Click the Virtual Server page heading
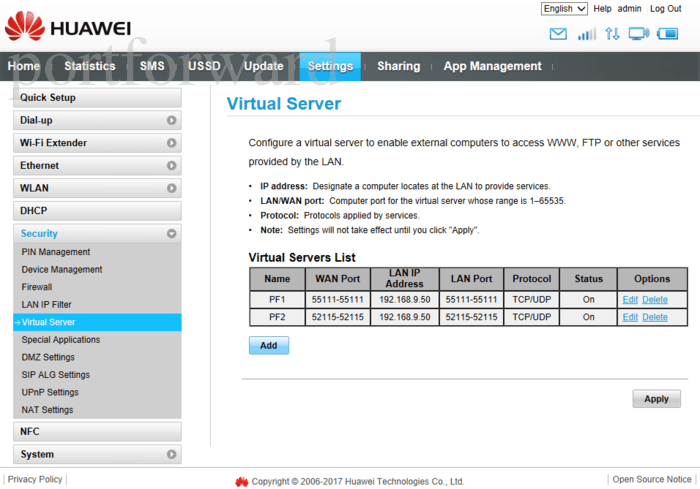The image size is (700, 489). coord(284,104)
